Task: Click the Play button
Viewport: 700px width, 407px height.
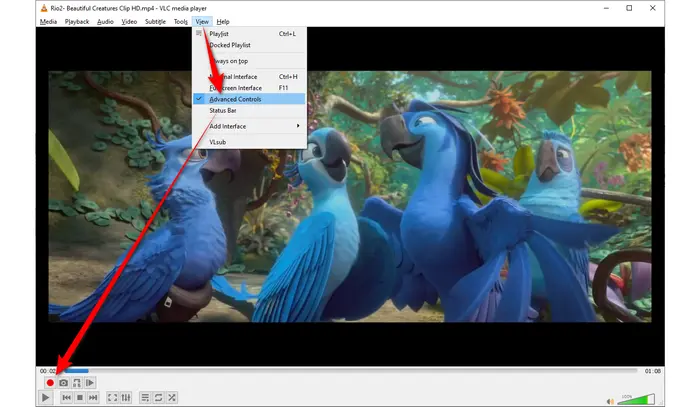Action: (46, 398)
